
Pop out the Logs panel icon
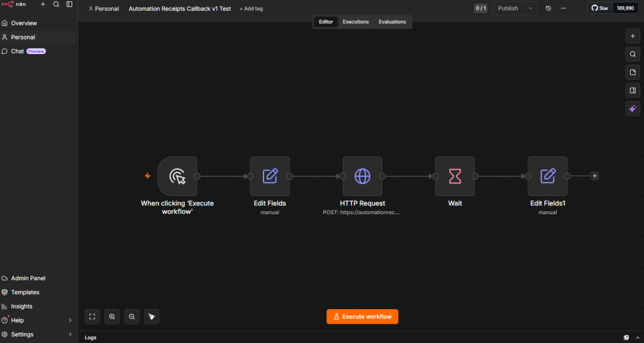click(626, 338)
